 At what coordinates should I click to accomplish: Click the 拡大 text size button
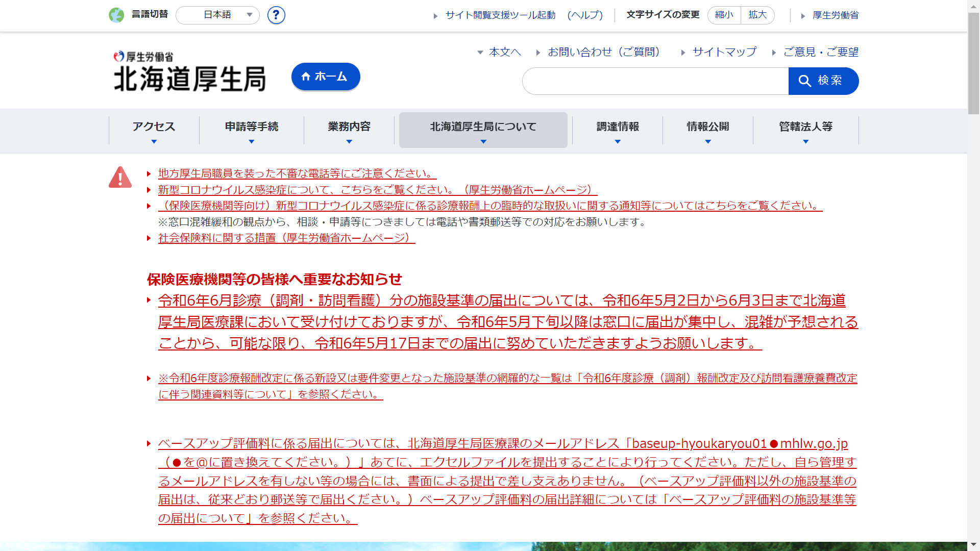[x=757, y=15]
